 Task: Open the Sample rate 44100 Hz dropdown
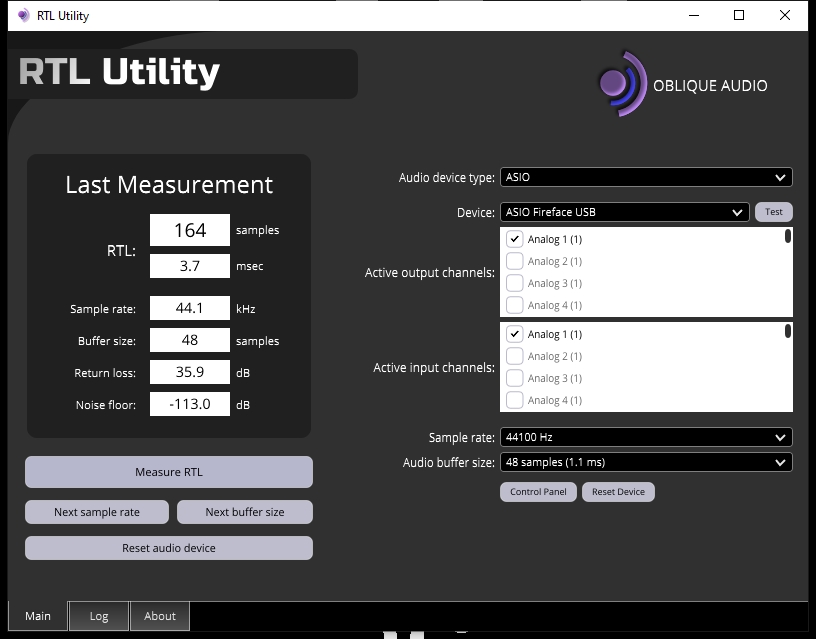646,437
